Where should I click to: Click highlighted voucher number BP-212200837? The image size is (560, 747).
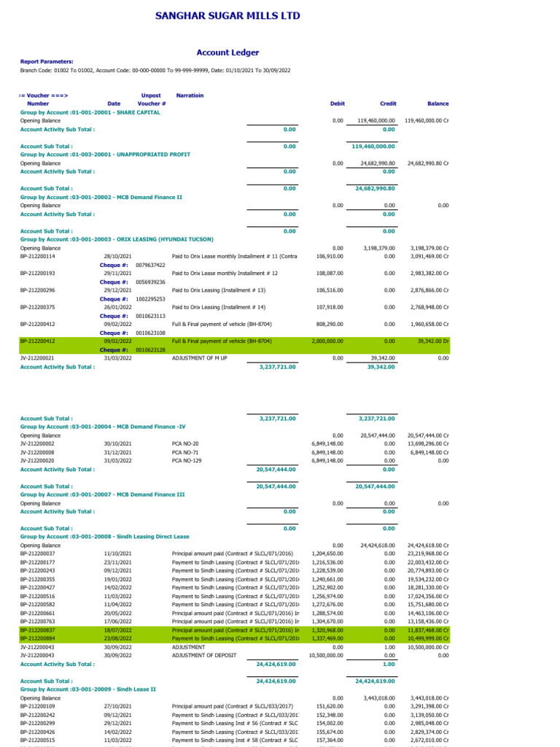coord(38,630)
